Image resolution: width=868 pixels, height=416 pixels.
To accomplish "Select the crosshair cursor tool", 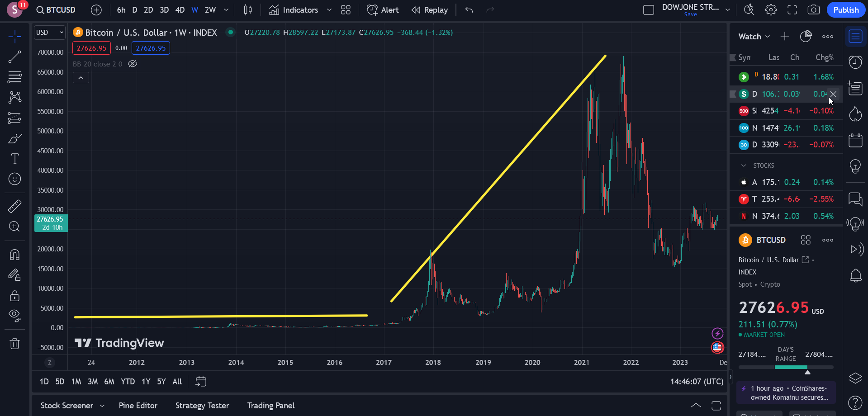I will [x=14, y=37].
